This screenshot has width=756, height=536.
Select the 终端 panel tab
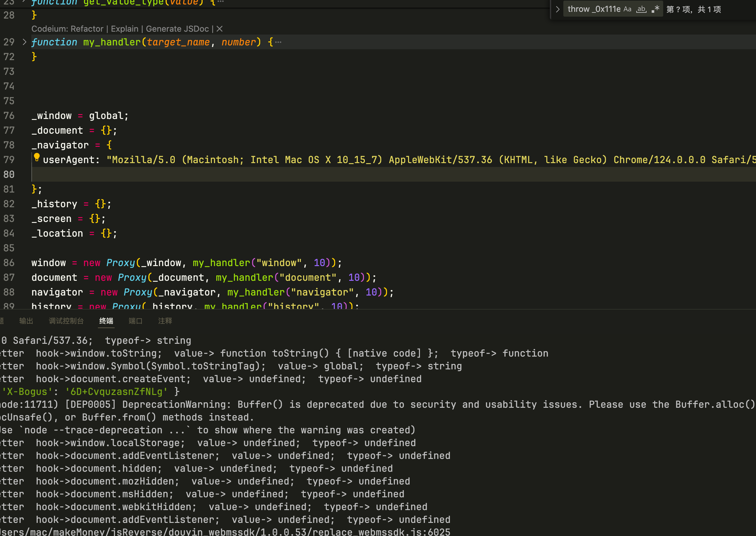tap(106, 321)
